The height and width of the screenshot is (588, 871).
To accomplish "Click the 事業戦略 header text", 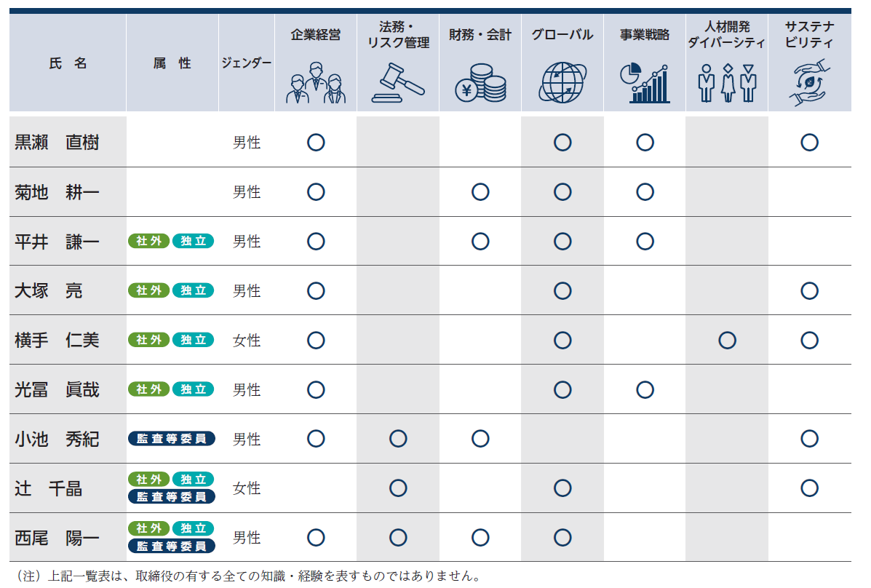I will click(645, 34).
